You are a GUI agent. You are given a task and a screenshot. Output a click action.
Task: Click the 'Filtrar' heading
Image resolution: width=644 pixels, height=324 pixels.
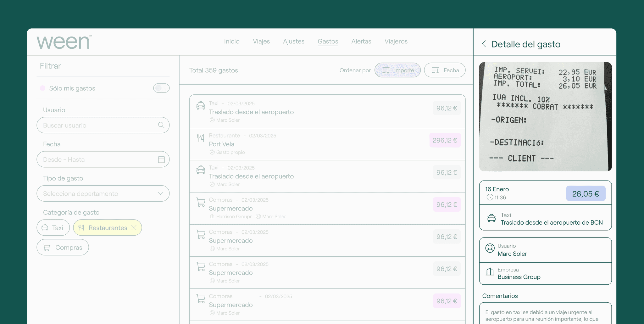pos(50,66)
